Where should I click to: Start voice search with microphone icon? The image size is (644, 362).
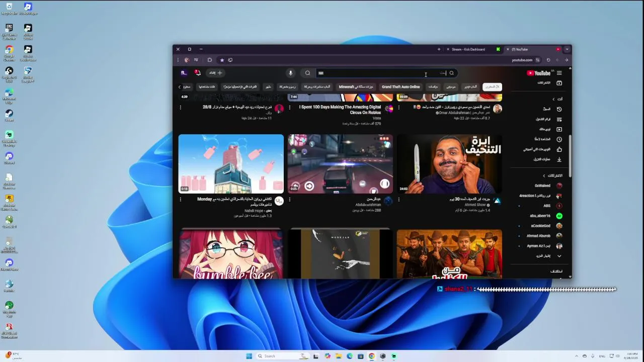point(290,73)
